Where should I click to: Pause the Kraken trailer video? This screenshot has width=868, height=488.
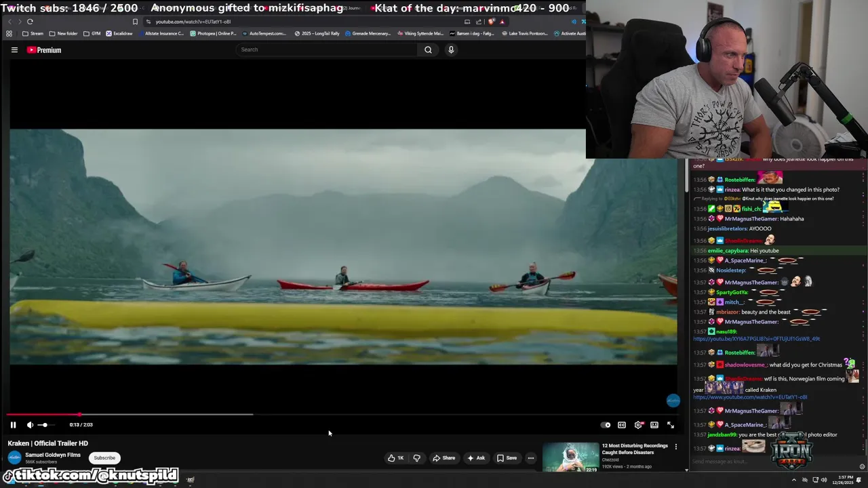pyautogui.click(x=13, y=425)
